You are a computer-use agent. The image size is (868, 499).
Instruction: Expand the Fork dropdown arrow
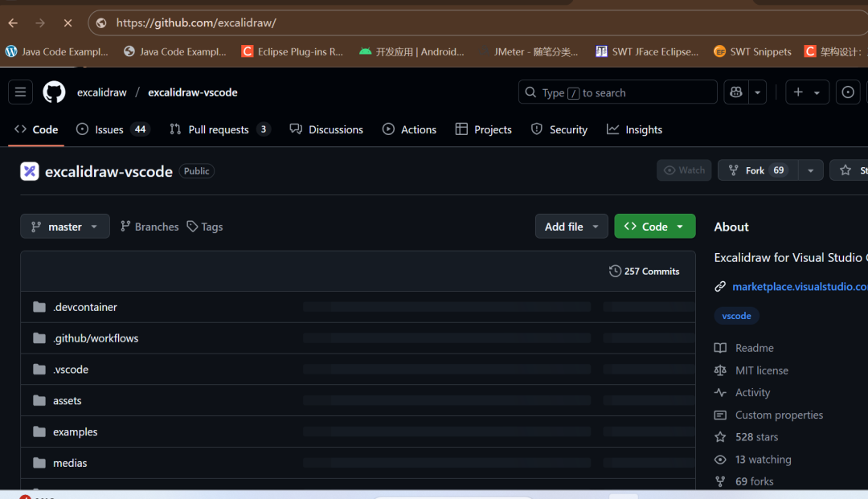click(811, 170)
